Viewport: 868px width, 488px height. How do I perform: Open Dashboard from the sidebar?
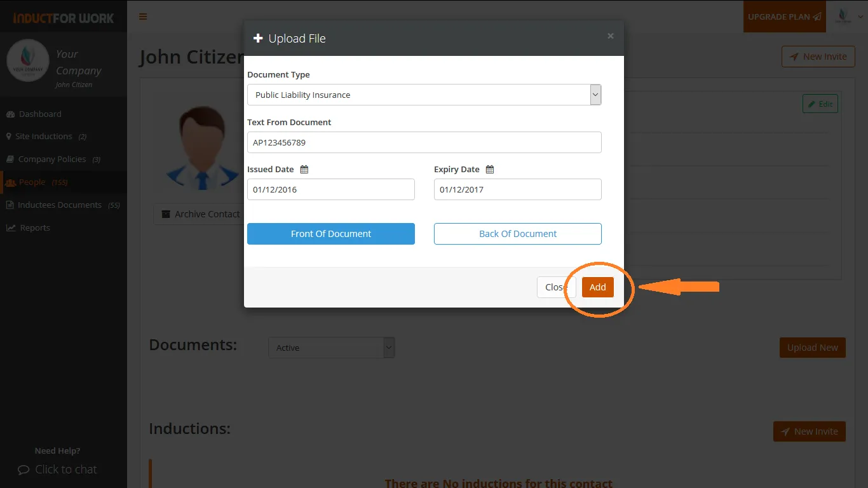[39, 114]
